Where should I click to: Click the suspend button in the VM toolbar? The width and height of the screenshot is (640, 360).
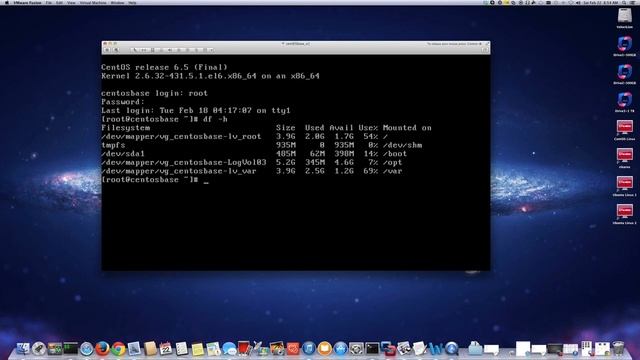107,50
